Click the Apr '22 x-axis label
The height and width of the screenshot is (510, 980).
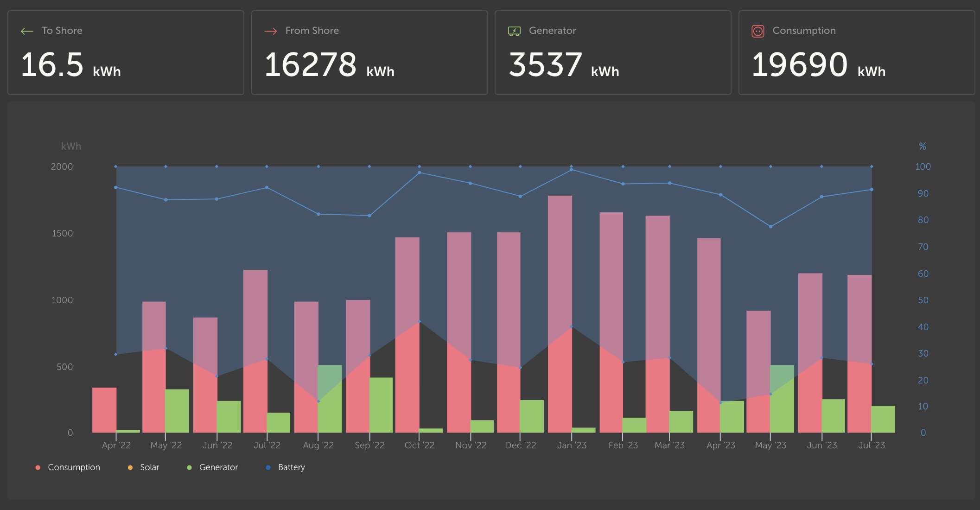[x=116, y=445]
